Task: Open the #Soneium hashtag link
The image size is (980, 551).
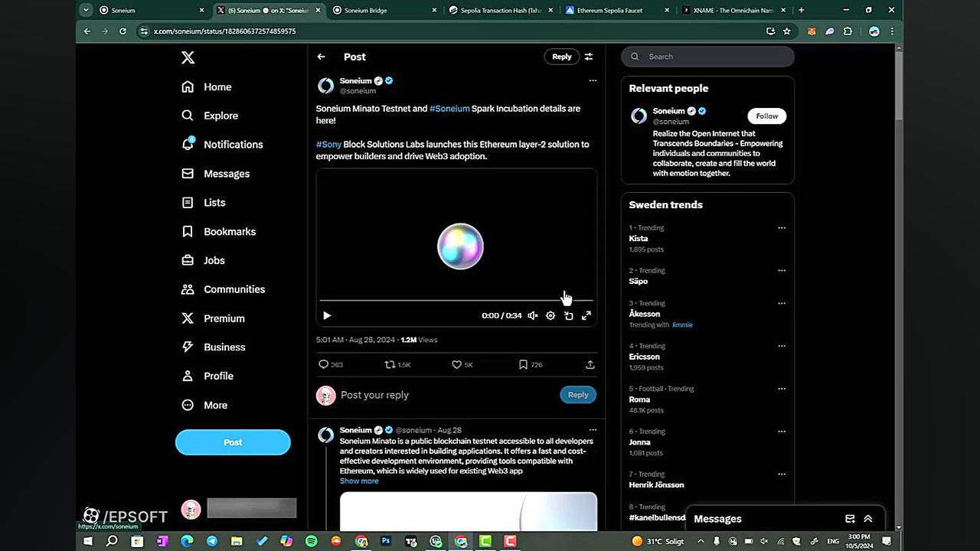Action: [x=449, y=109]
